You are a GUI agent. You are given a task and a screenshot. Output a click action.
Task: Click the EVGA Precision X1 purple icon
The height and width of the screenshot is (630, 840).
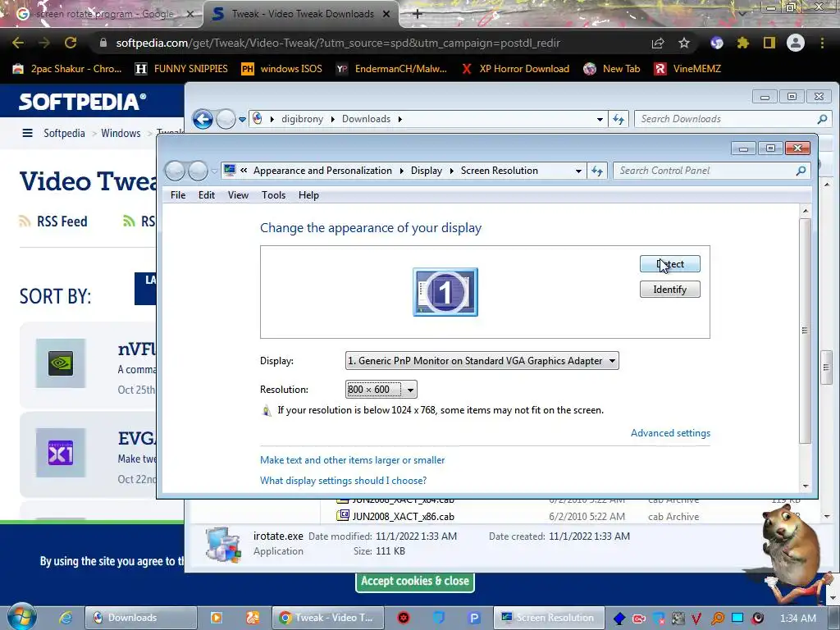coord(61,453)
